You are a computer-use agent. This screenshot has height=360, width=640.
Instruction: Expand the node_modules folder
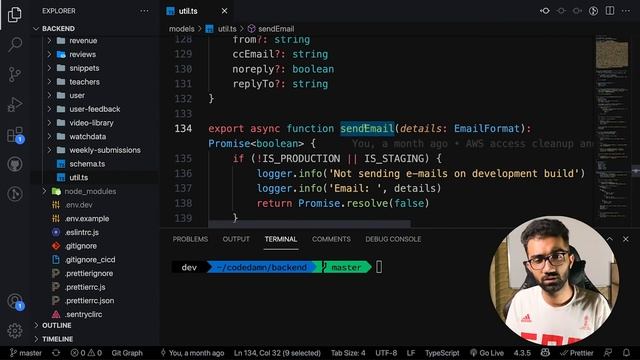click(90, 191)
